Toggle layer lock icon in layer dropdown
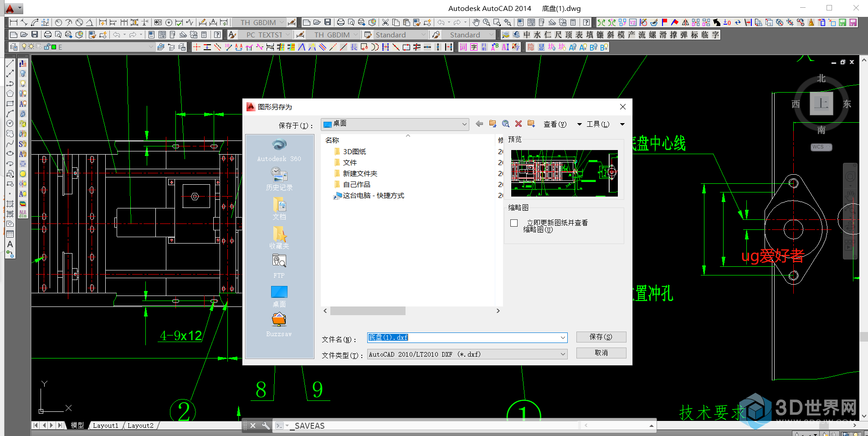This screenshot has width=868, height=436. (47, 47)
